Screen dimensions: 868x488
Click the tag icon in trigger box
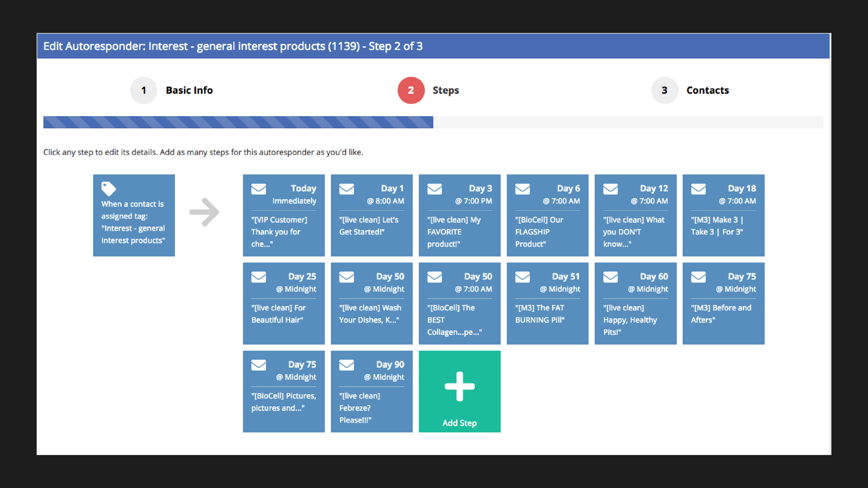coord(108,188)
